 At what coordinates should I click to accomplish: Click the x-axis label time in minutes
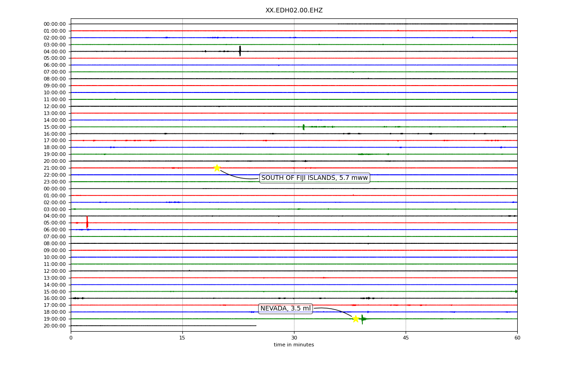[x=294, y=345]
